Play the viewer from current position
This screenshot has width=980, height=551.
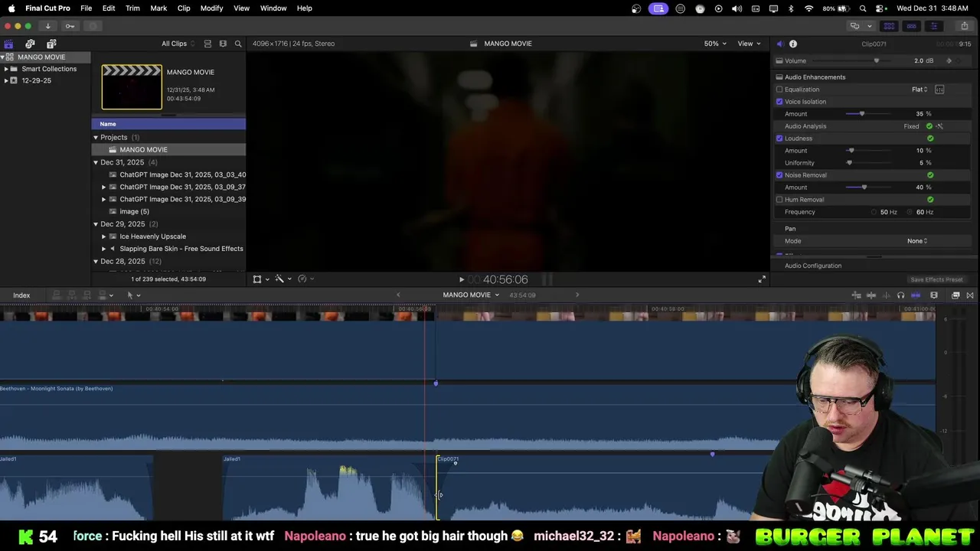tap(461, 279)
